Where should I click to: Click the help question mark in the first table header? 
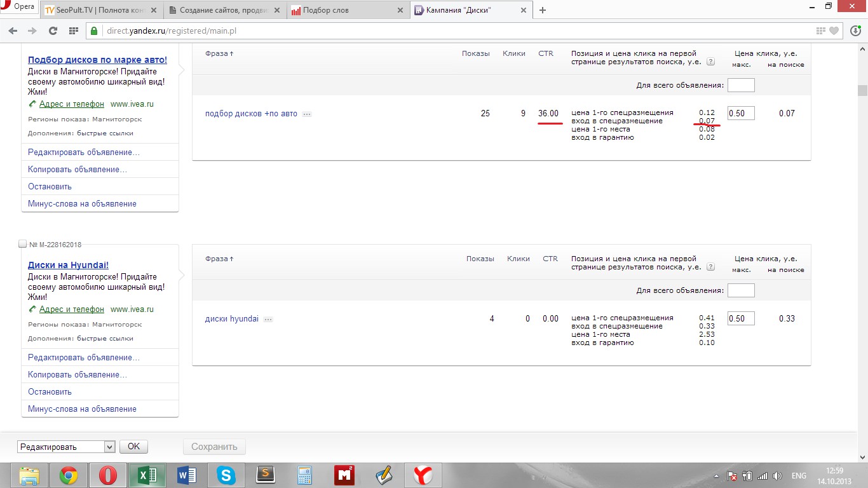coord(710,62)
